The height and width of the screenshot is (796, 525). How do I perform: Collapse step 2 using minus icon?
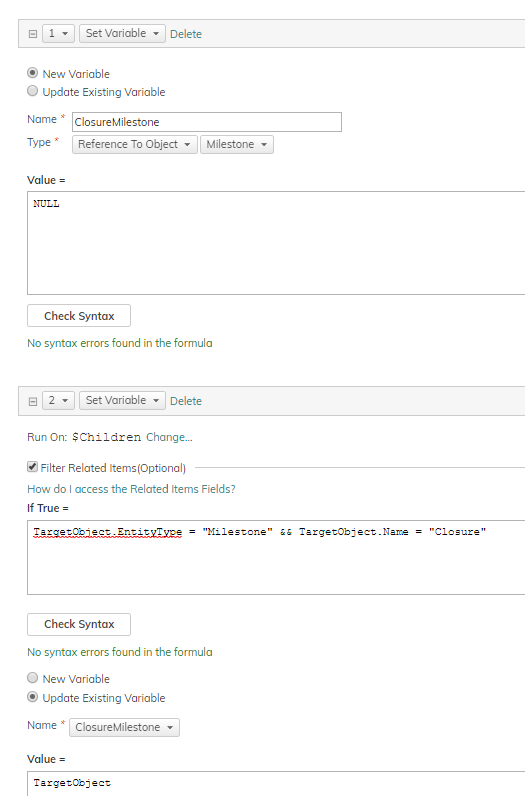coord(33,401)
